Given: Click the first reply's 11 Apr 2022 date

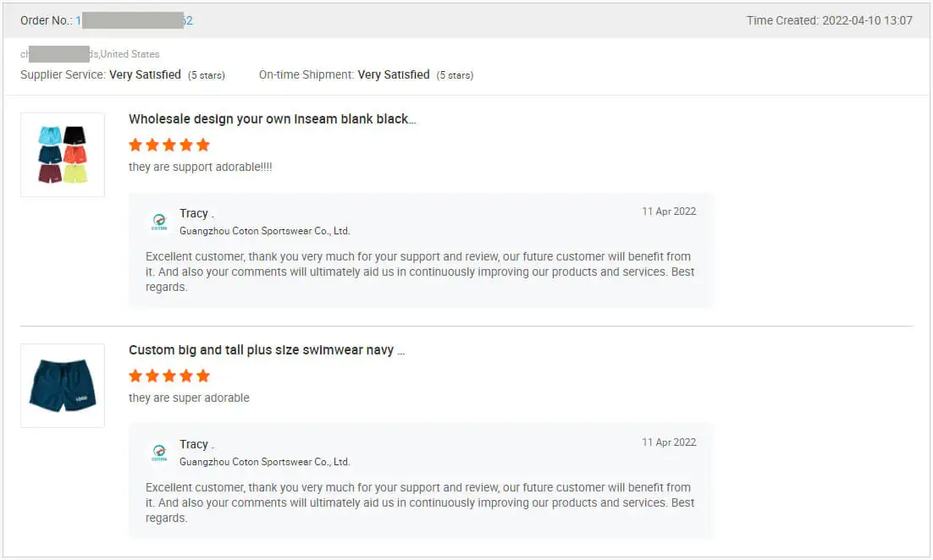Looking at the screenshot, I should point(669,211).
